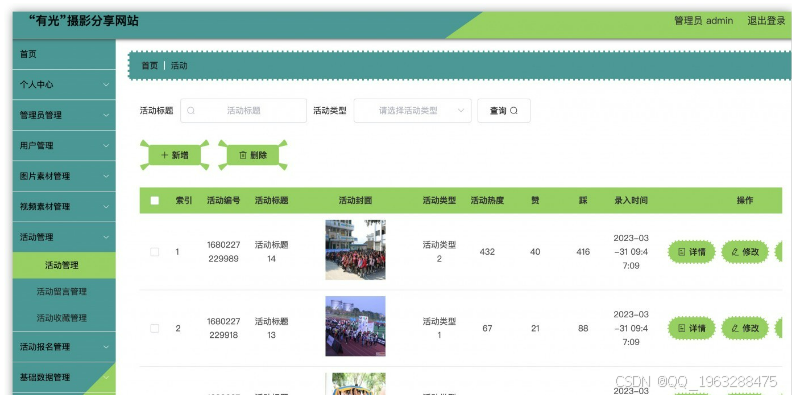Click 赞 value 40 cell
792x395 pixels.
click(535, 252)
